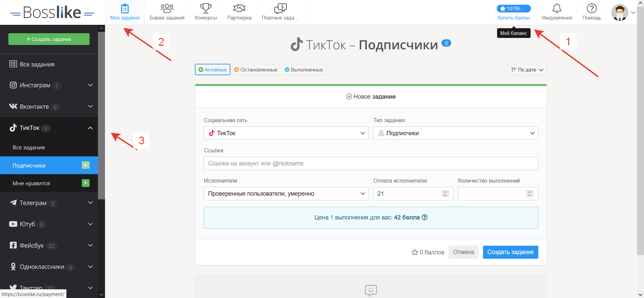The image size is (644, 298).
Task: Click the user avatar in the top right
Action: click(619, 12)
